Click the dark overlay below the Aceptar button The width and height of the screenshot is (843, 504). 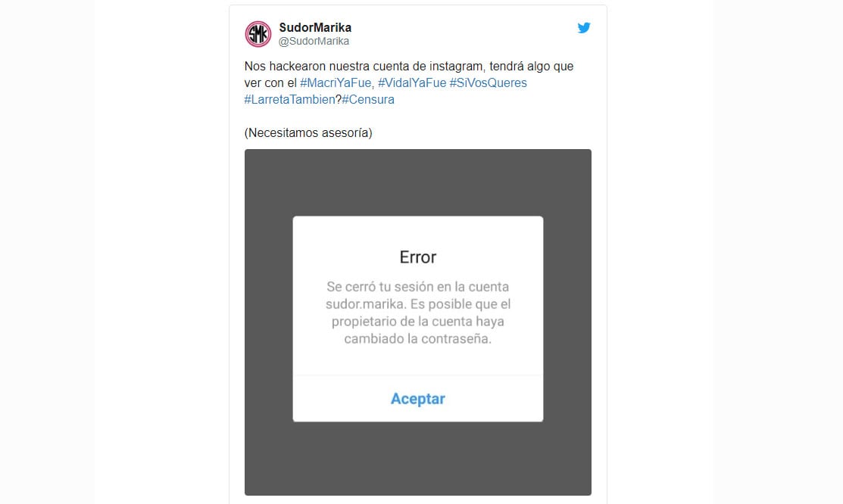[x=418, y=459]
